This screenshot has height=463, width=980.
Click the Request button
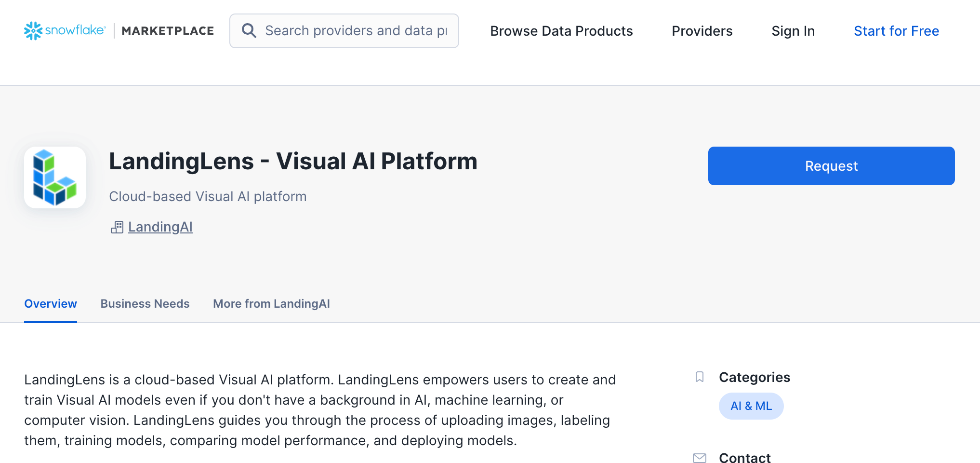[x=831, y=165]
